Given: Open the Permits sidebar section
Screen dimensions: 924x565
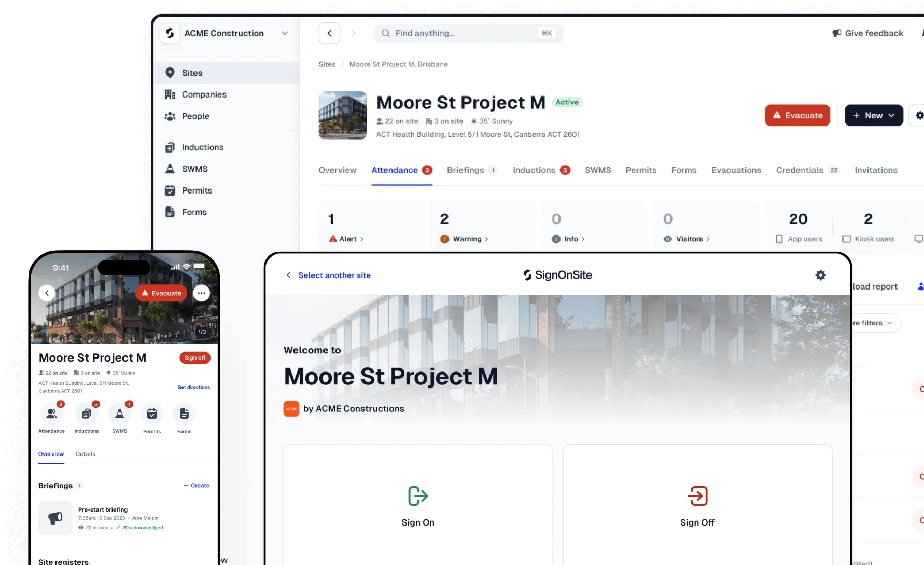Looking at the screenshot, I should (196, 190).
